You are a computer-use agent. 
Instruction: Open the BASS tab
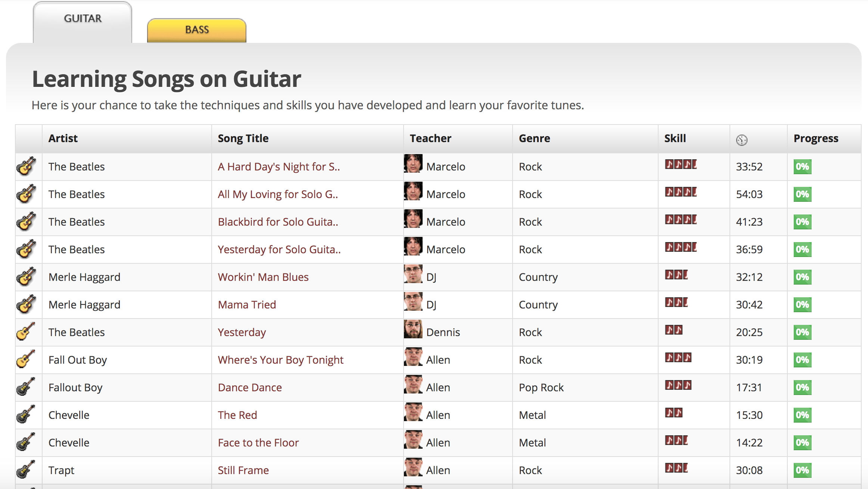pyautogui.click(x=197, y=30)
